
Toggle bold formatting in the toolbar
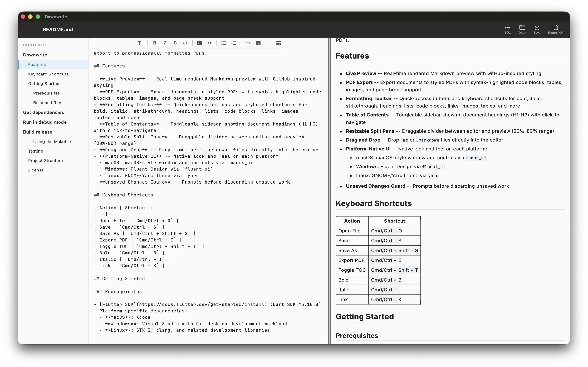click(x=155, y=43)
